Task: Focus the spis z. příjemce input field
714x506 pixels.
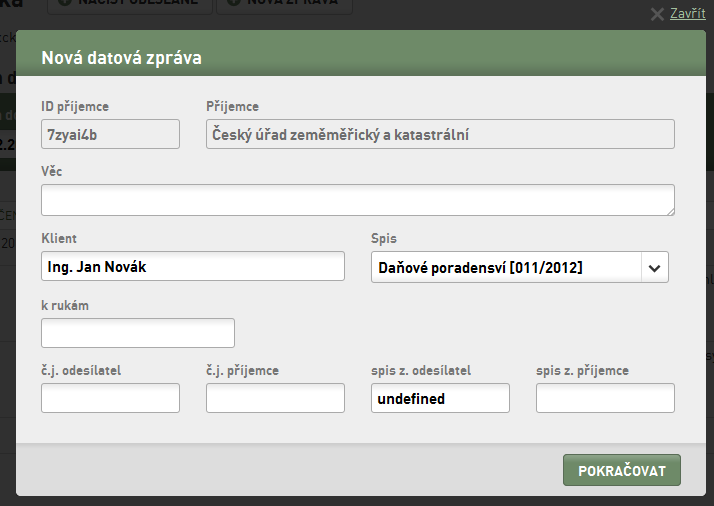Action: tap(605, 398)
